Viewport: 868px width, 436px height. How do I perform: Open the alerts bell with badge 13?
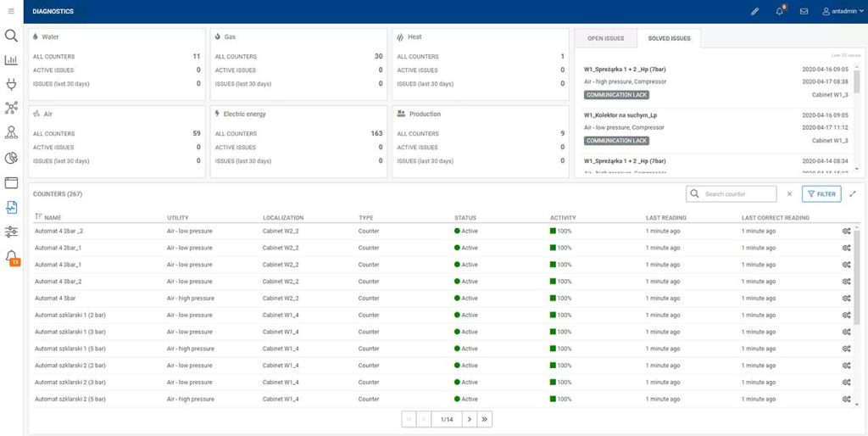pyautogui.click(x=12, y=258)
